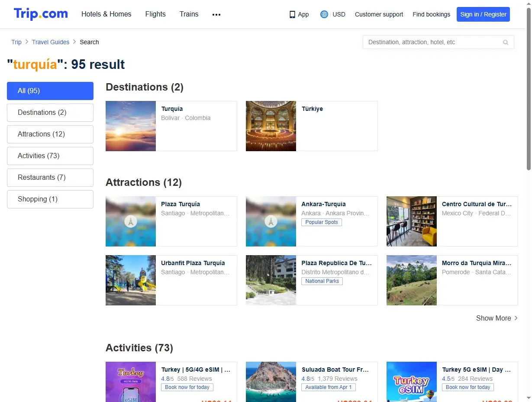The width and height of the screenshot is (532, 402).
Task: Open Morro da Turquia hillside thumbnail
Action: [412, 280]
